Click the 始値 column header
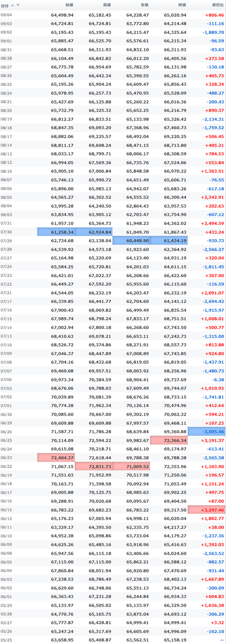 69,5
